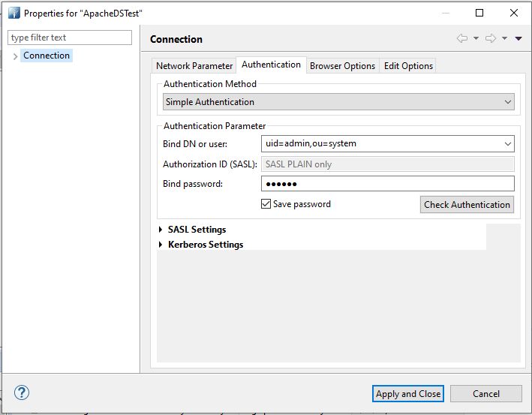
Task: Select the Authentication tab
Action: (x=271, y=65)
